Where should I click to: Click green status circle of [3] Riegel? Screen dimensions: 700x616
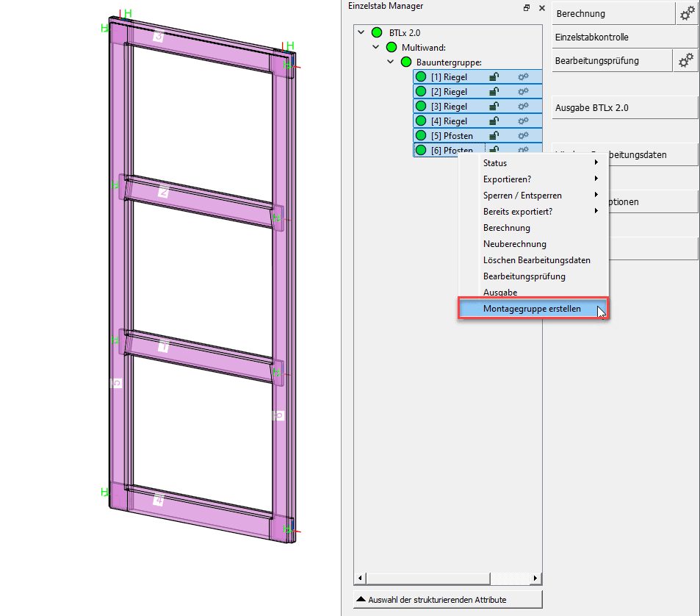[421, 107]
